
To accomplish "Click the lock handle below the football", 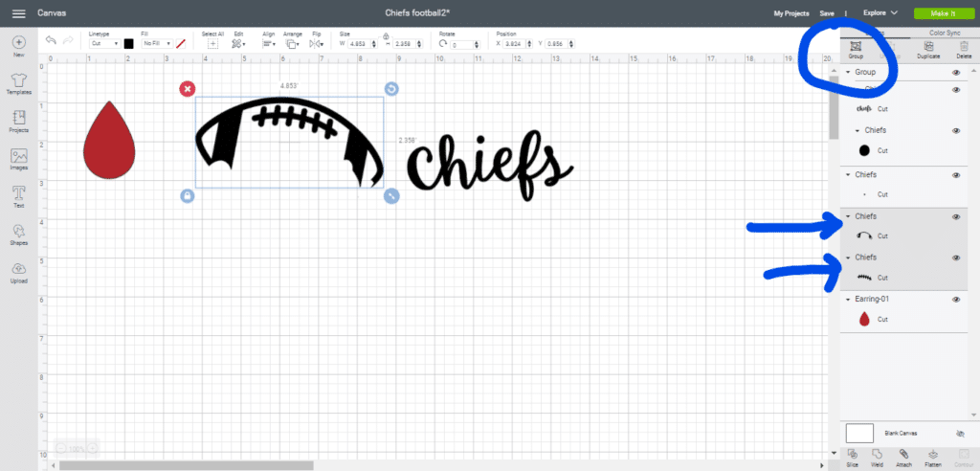I will click(187, 196).
